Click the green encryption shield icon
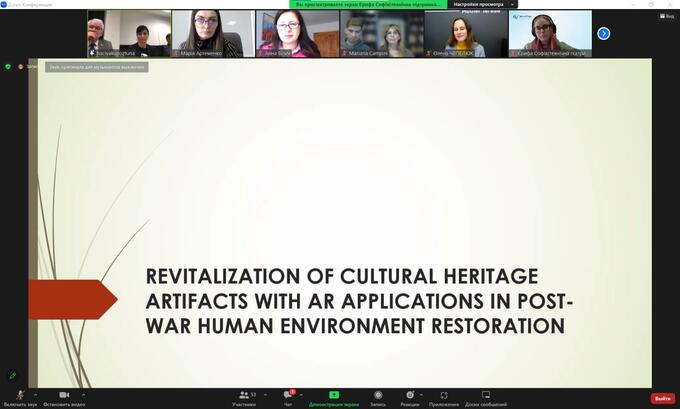The width and height of the screenshot is (680, 409). (x=8, y=66)
